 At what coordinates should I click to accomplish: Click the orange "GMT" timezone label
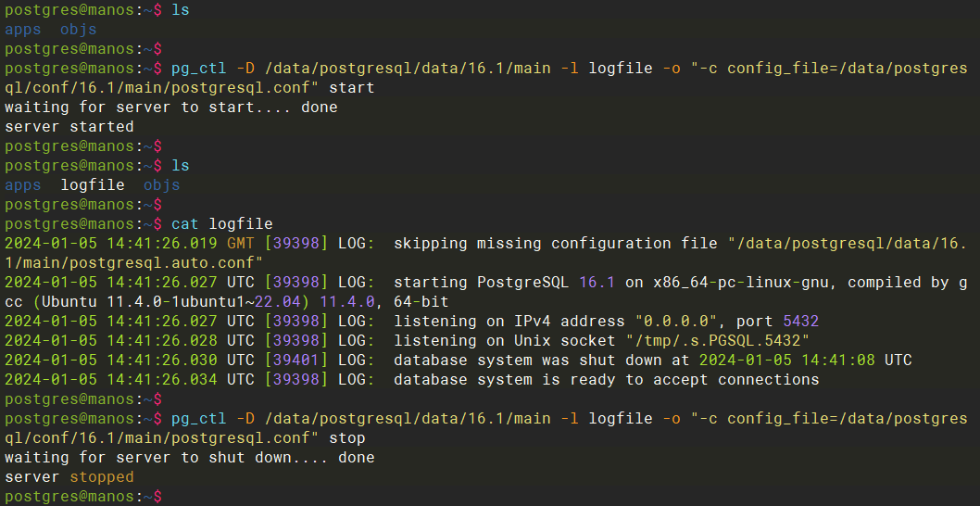click(241, 243)
